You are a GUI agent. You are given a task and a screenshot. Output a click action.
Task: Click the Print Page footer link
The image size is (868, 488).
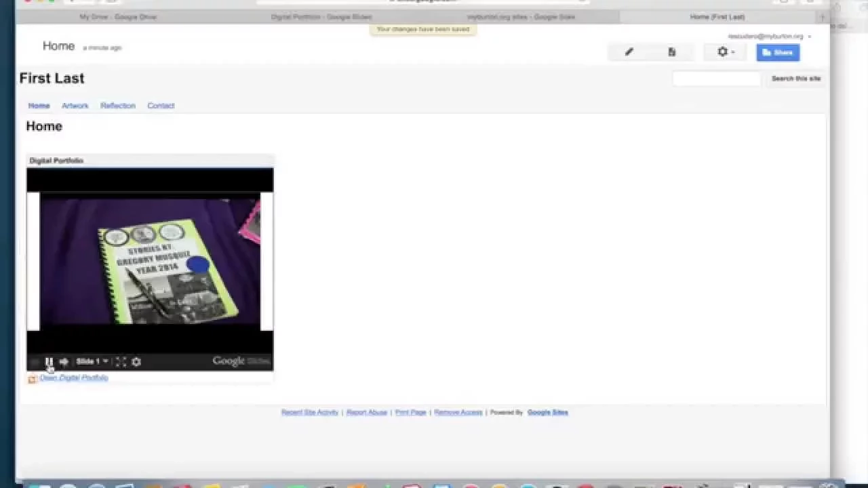411,412
